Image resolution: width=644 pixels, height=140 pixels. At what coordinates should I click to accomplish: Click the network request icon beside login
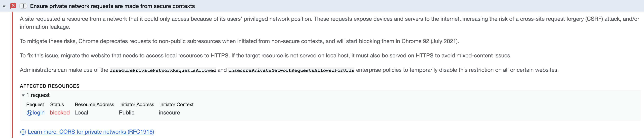click(29, 113)
